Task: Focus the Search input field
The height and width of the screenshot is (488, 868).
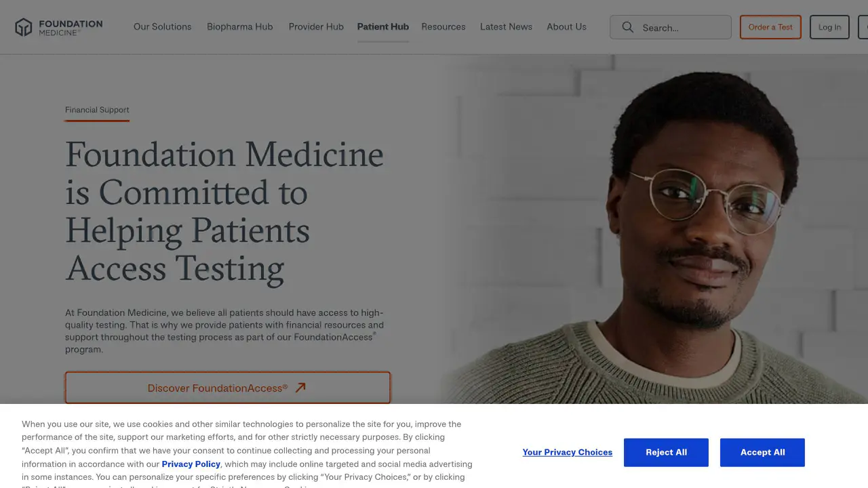Action: pos(671,27)
